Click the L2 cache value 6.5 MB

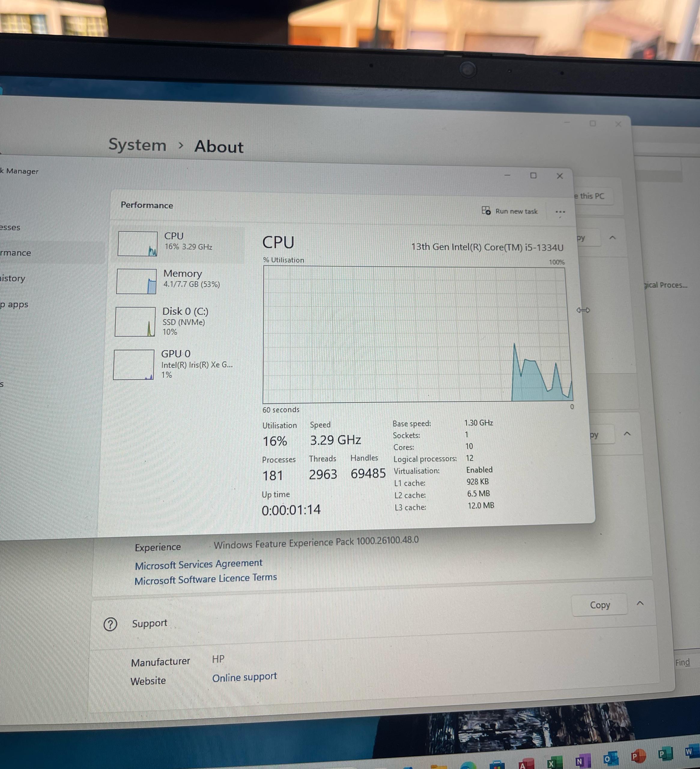(478, 494)
